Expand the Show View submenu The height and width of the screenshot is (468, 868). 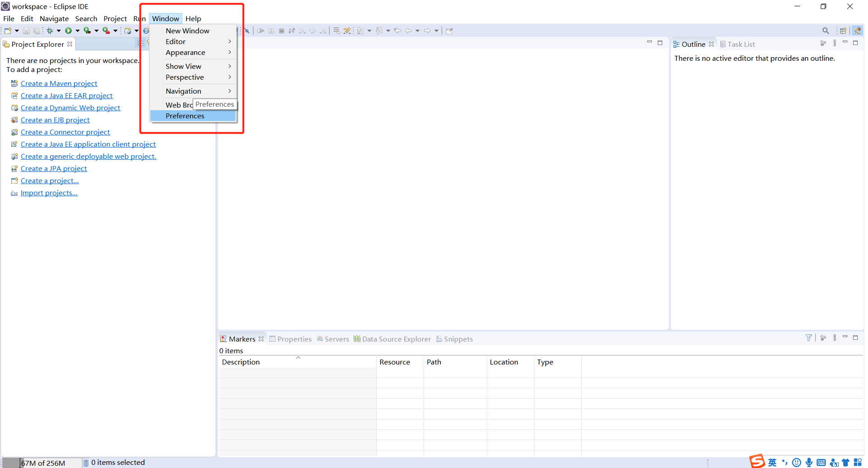193,66
